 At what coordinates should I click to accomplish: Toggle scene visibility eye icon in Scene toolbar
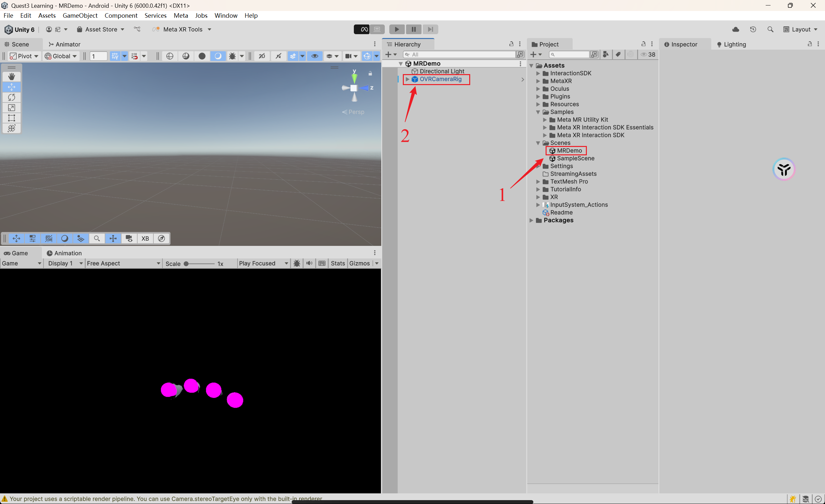pos(315,56)
